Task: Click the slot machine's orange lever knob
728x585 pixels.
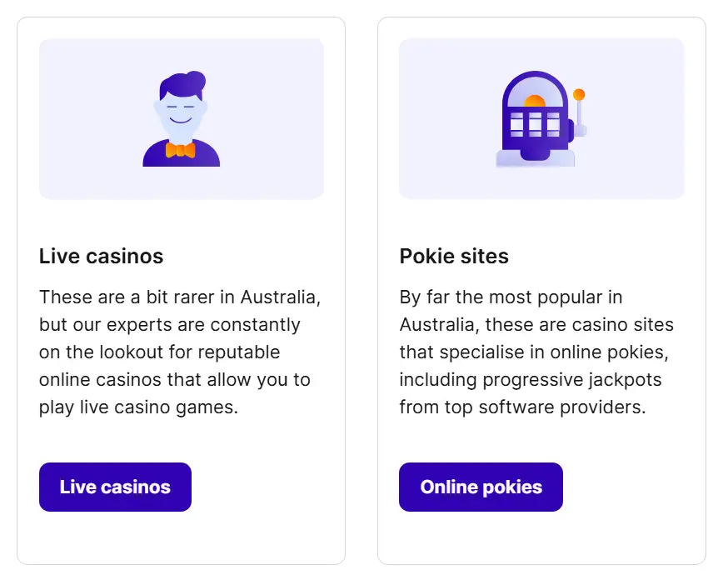Action: [x=579, y=95]
